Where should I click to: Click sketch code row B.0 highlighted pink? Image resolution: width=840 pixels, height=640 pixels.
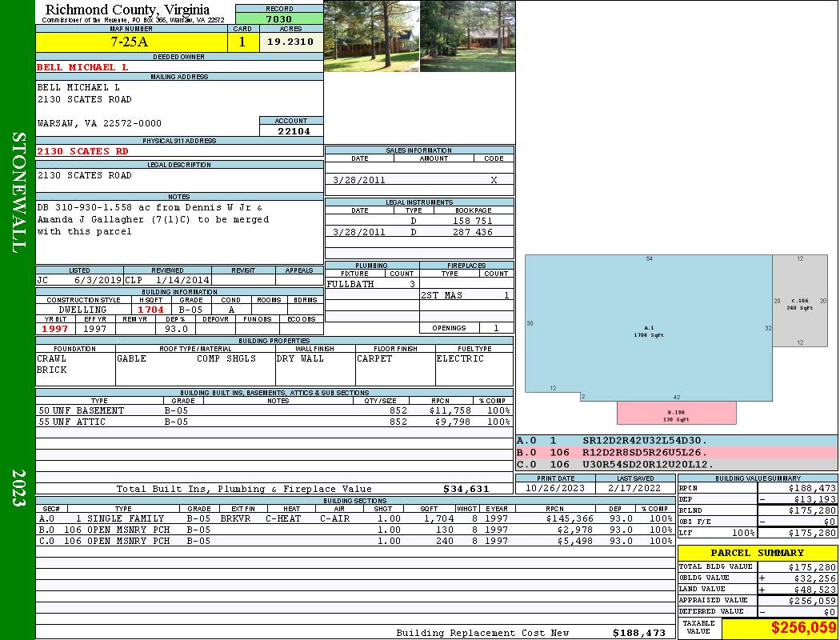(676, 453)
